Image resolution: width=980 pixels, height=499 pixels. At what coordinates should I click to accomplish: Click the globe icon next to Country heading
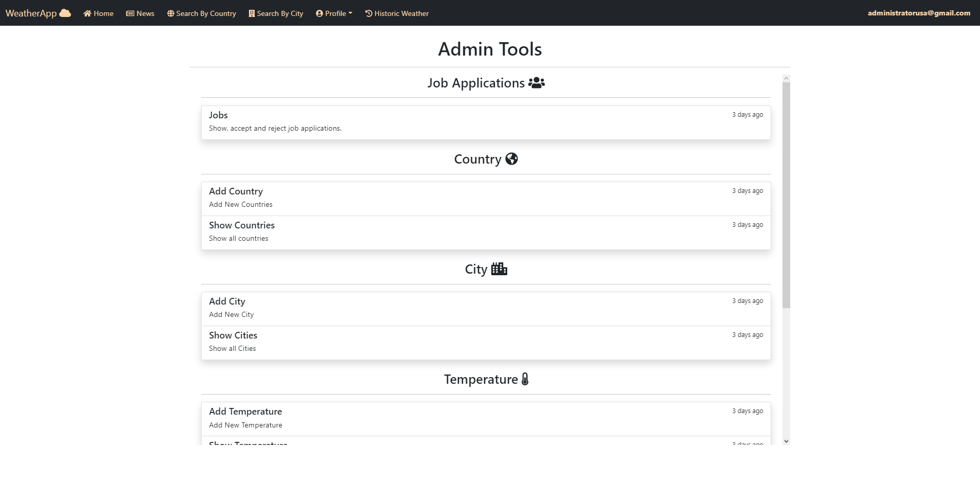pyautogui.click(x=511, y=159)
